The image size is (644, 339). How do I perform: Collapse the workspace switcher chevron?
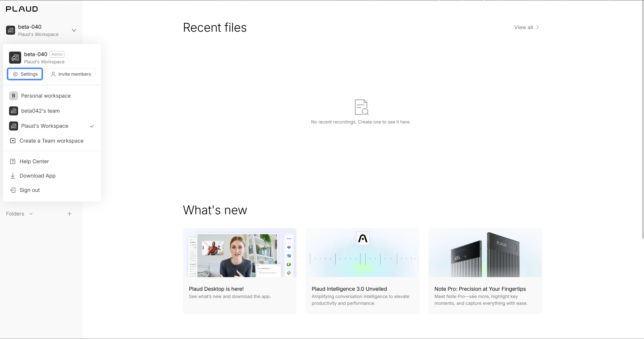tap(74, 30)
